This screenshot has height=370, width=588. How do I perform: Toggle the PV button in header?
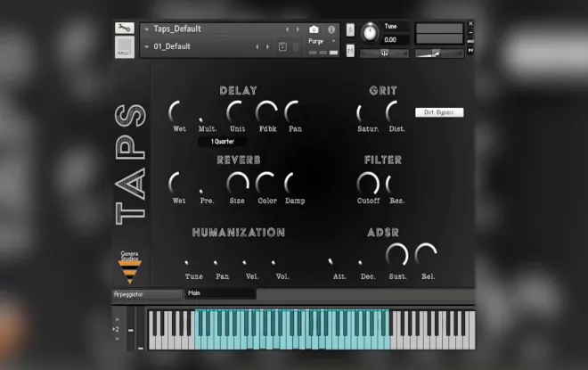470,50
